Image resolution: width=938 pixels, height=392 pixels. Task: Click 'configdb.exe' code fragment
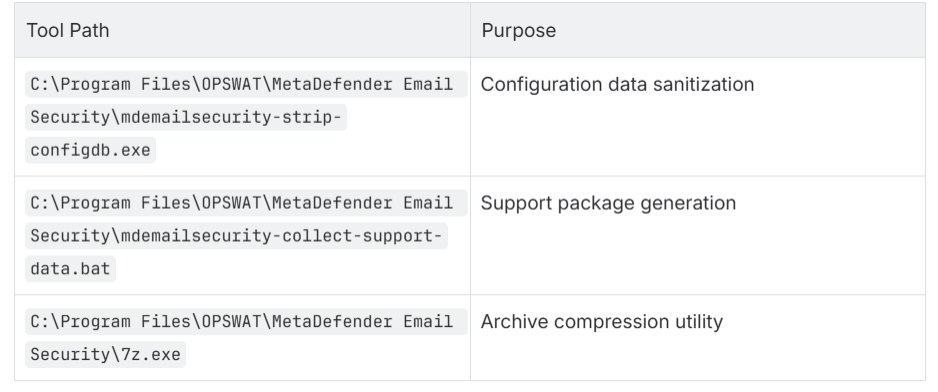pos(90,150)
